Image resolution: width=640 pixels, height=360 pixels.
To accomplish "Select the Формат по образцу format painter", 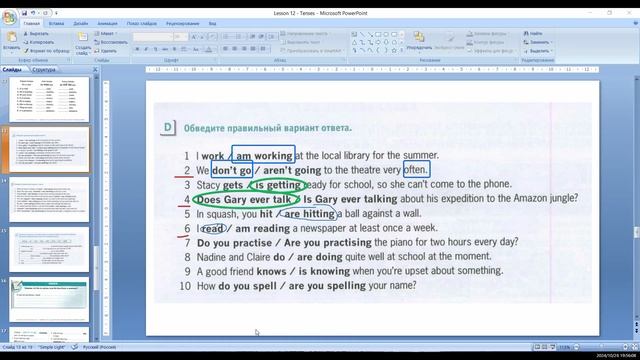I will coord(47,51).
